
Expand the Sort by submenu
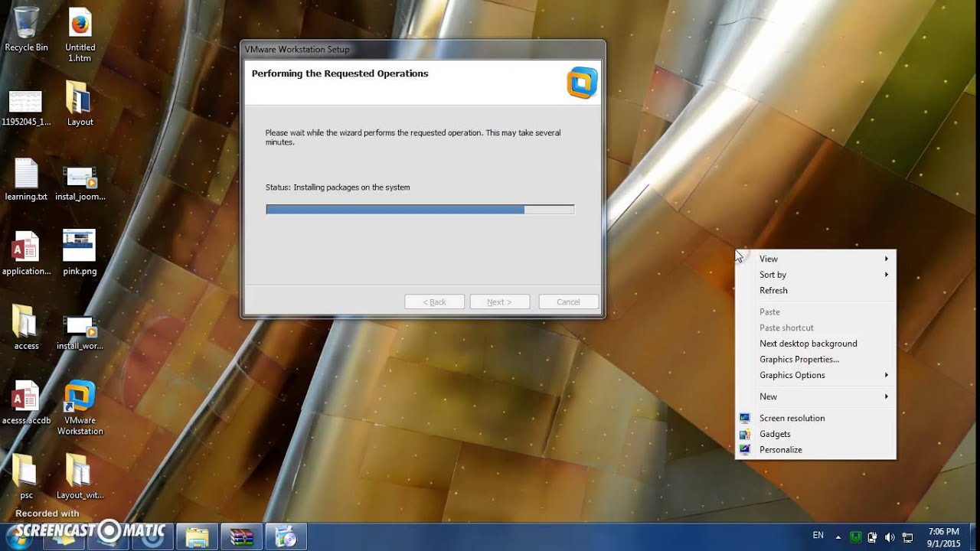[x=815, y=275]
